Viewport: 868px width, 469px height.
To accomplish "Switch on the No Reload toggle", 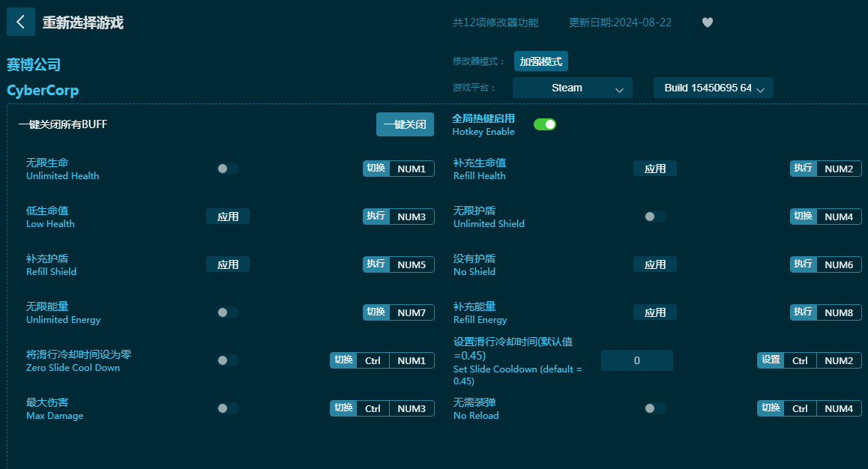I will click(654, 408).
